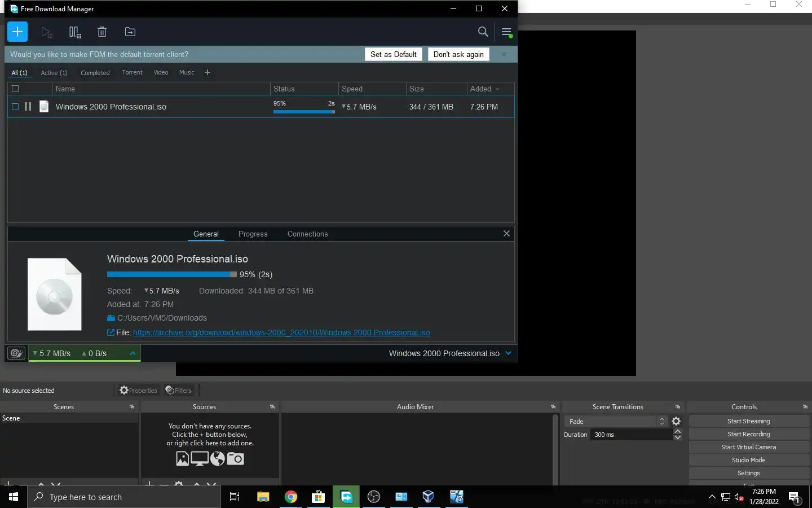
Task: Decrease transition duration with down arrow
Action: (678, 437)
